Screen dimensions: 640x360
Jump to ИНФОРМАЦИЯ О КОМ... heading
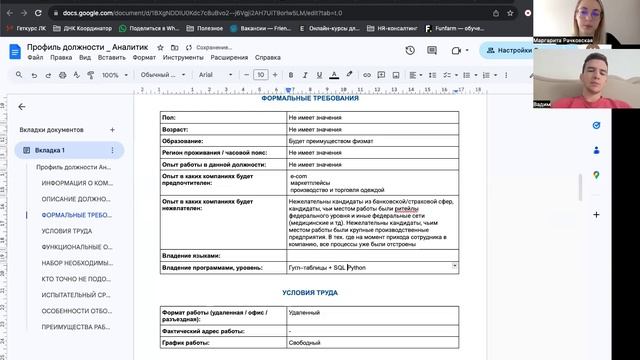tap(77, 183)
